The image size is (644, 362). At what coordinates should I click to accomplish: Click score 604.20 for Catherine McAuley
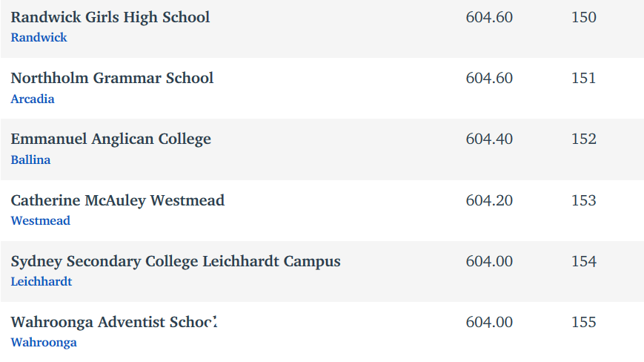[489, 200]
